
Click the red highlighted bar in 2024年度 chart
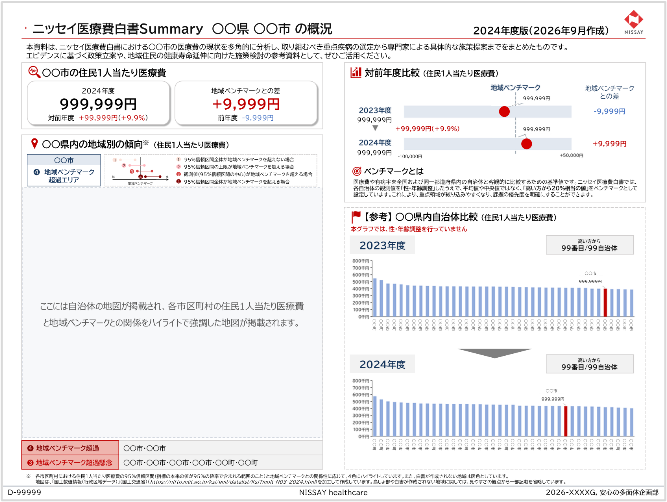pos(565,421)
